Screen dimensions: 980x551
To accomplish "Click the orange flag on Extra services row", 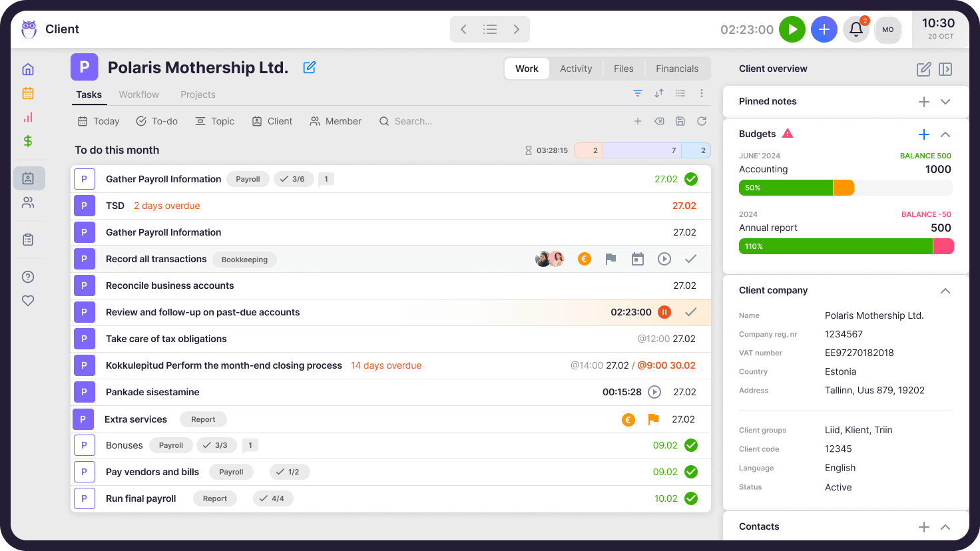I will point(653,419).
